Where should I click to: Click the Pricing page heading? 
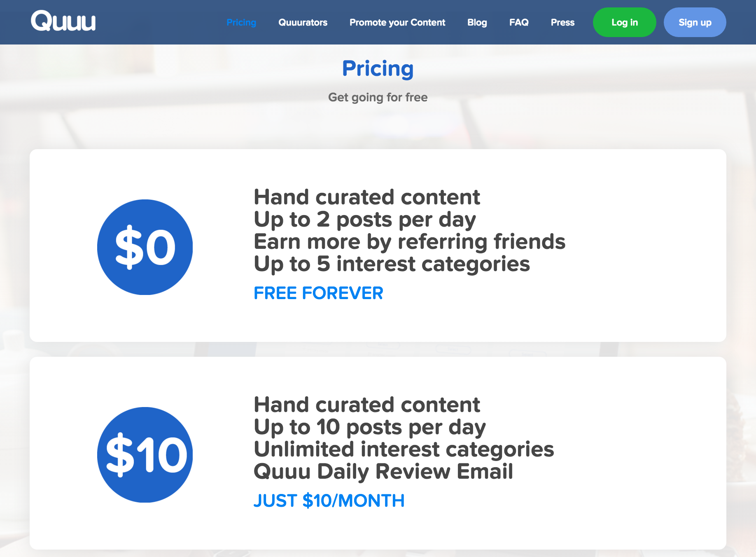378,68
